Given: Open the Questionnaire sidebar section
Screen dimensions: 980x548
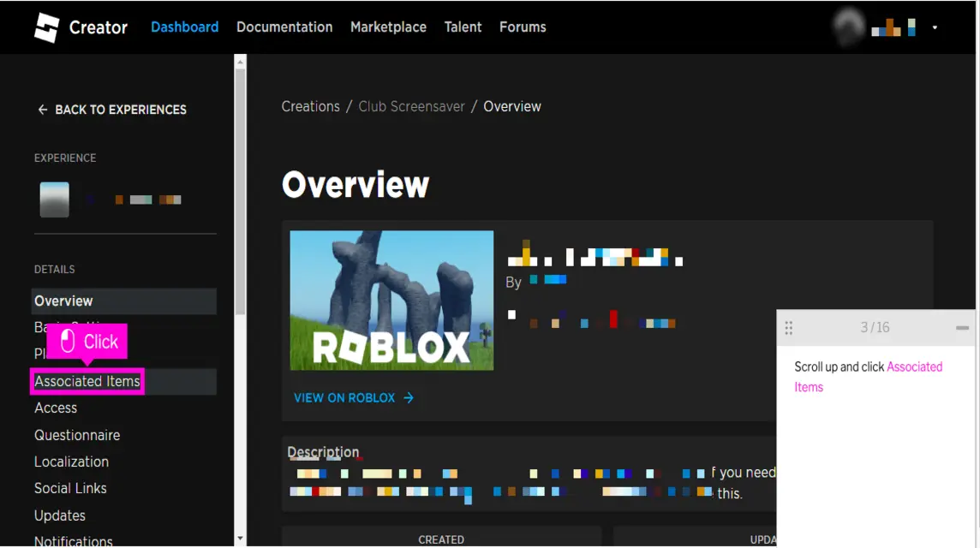Looking at the screenshot, I should (x=77, y=435).
